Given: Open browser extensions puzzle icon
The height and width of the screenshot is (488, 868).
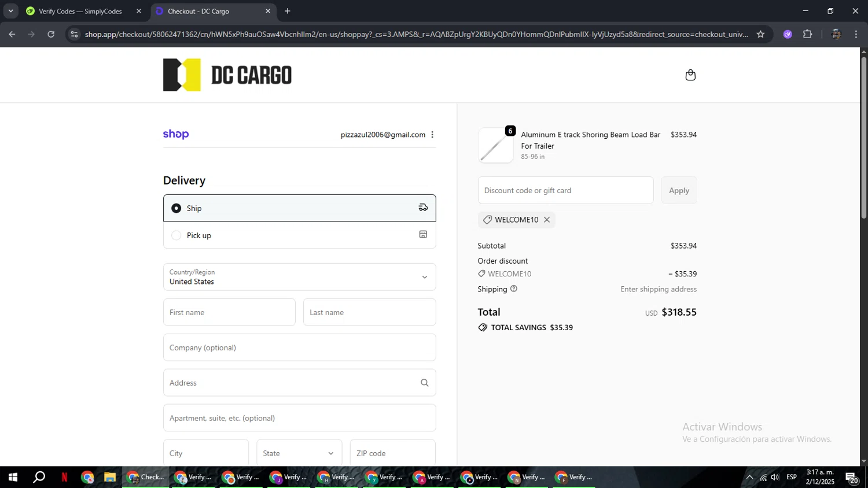Looking at the screenshot, I should coord(808,34).
